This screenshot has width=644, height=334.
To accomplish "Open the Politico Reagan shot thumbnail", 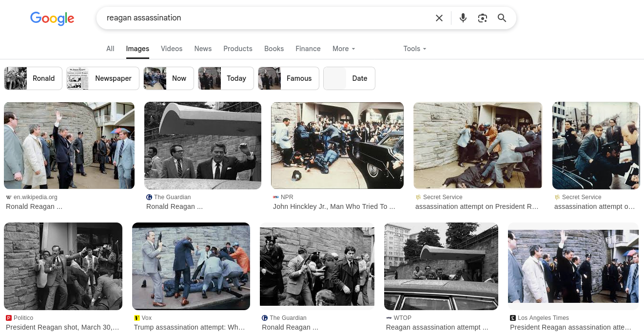I will pos(63,266).
